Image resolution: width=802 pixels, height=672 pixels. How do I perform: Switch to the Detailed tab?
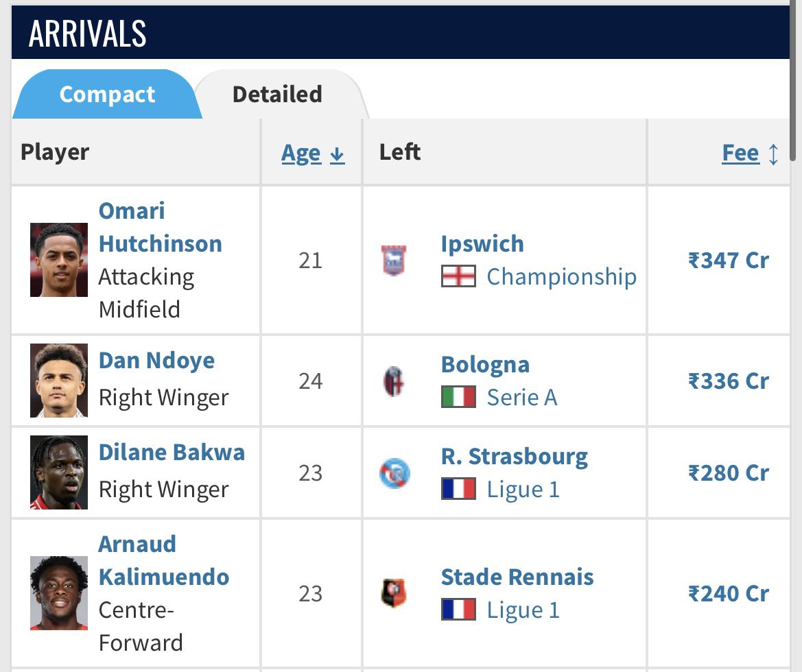pyautogui.click(x=277, y=95)
